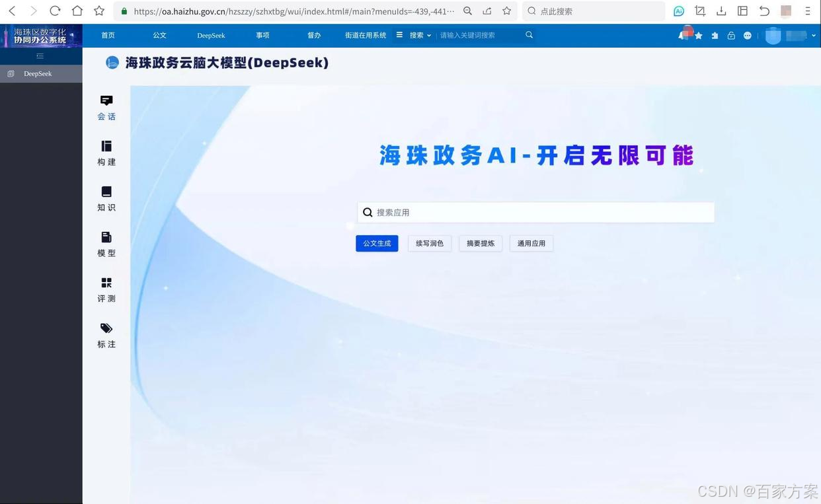Image resolution: width=821 pixels, height=504 pixels.
Task: Open the 督办 menu item
Action: (x=314, y=35)
